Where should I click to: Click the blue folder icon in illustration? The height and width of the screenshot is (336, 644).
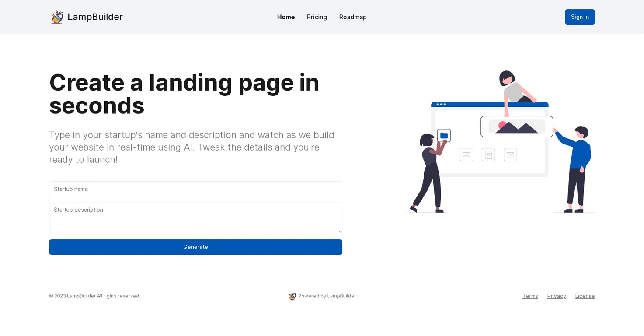click(444, 135)
